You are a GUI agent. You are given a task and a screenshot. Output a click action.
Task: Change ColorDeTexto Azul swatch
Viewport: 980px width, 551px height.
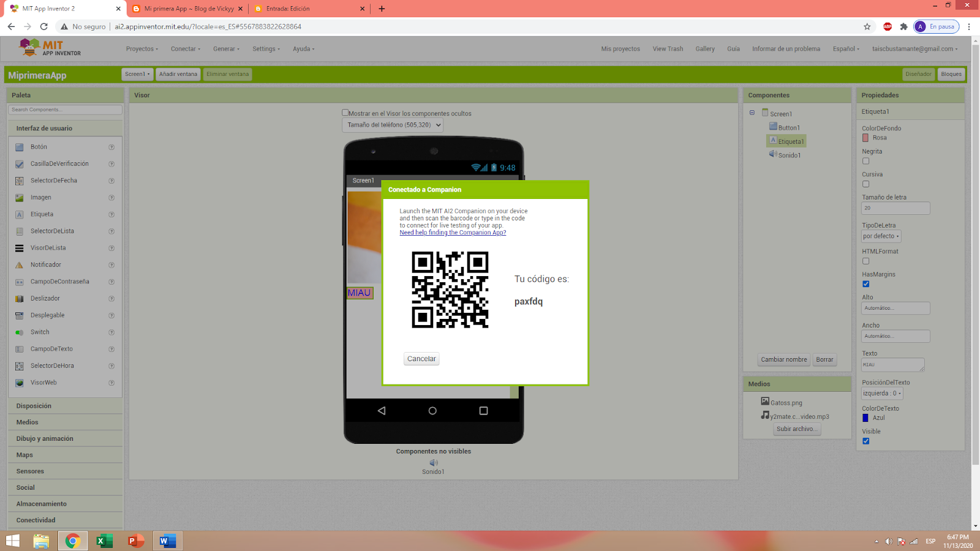(865, 418)
